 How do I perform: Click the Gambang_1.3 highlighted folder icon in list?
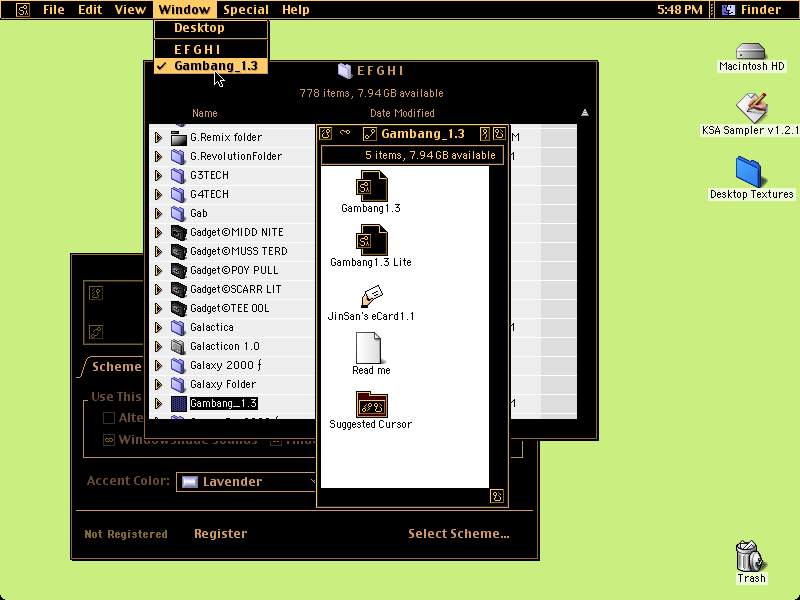[178, 404]
